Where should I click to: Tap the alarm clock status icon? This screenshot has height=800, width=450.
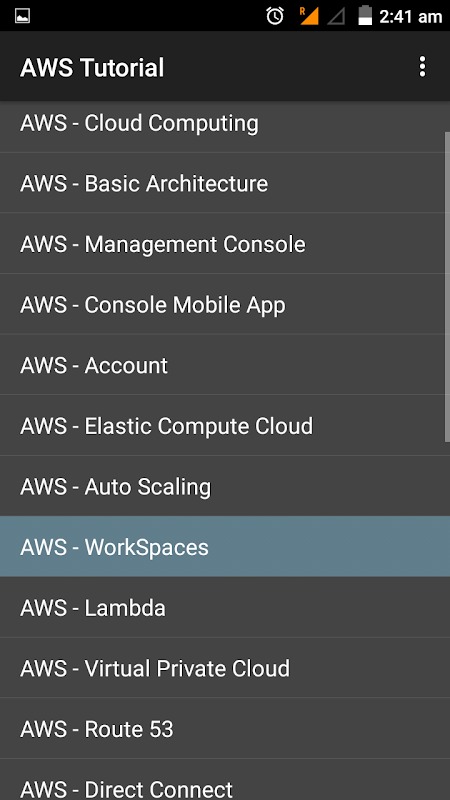tap(275, 16)
